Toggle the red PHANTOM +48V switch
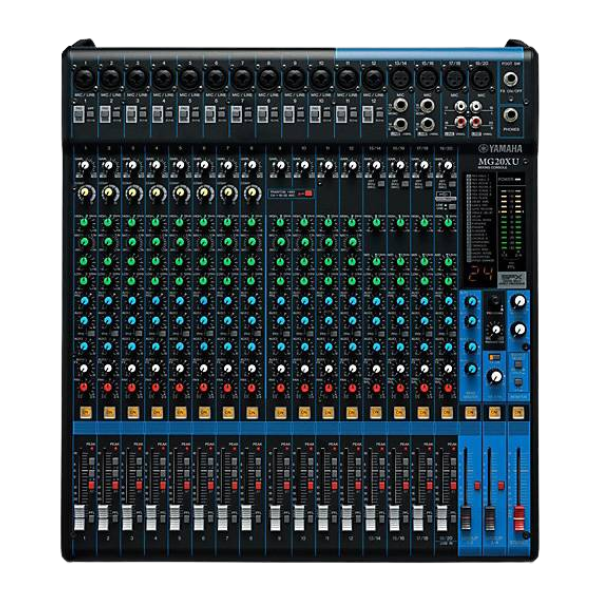Image resolution: width=600 pixels, height=600 pixels. (x=308, y=194)
